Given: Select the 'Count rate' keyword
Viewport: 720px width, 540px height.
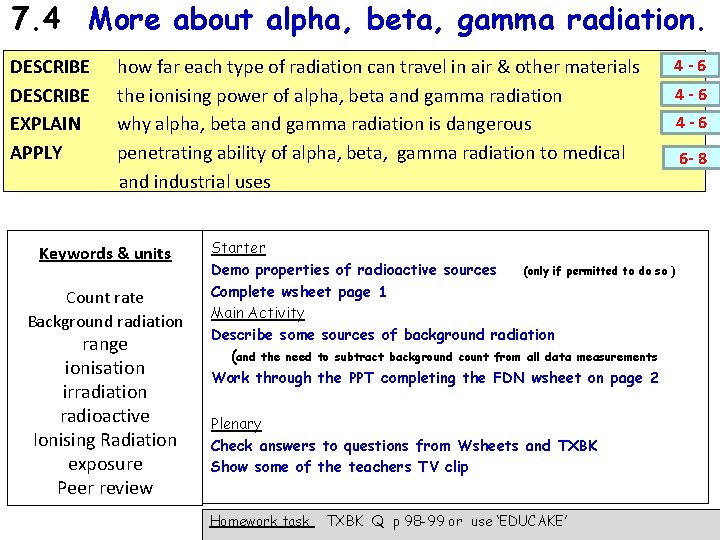Looking at the screenshot, I should (x=105, y=298).
